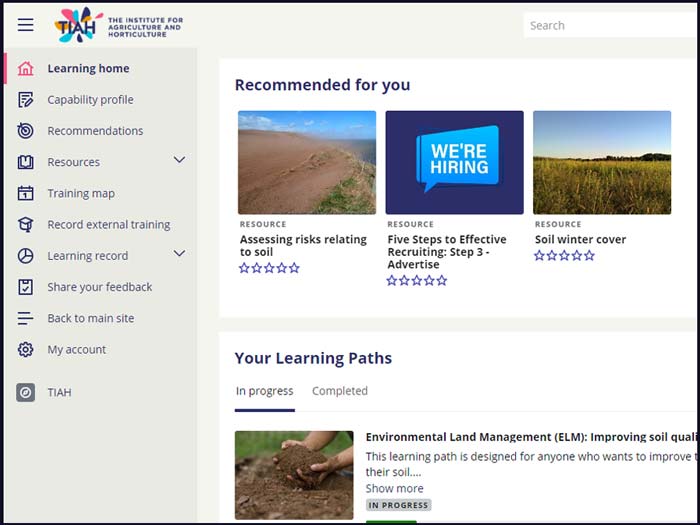700x525 pixels.
Task: Click the Training map calendar icon
Action: coord(26,193)
